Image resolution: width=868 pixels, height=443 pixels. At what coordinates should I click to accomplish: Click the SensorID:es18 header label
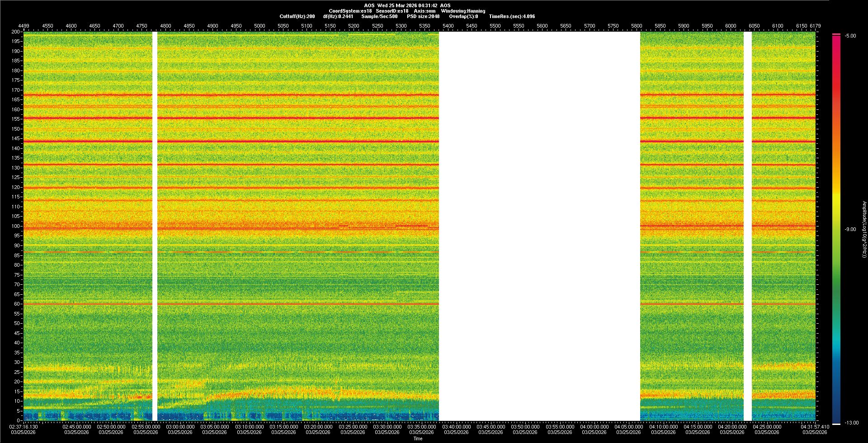392,11
